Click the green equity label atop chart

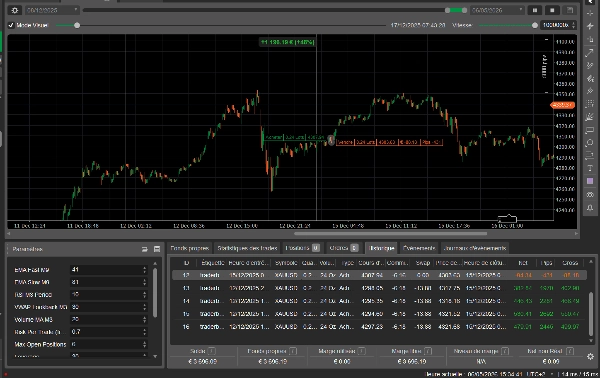click(x=287, y=42)
